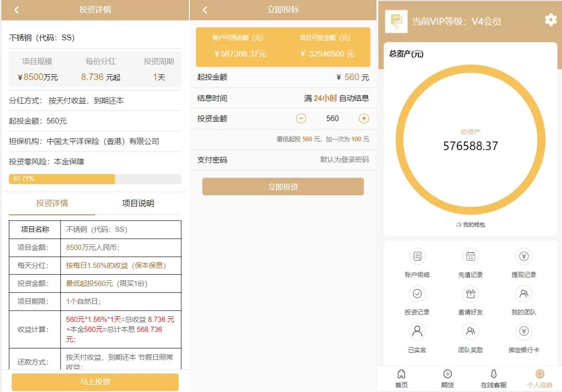
Task: Open 提现记录 withdrawal records icon
Action: [524, 257]
